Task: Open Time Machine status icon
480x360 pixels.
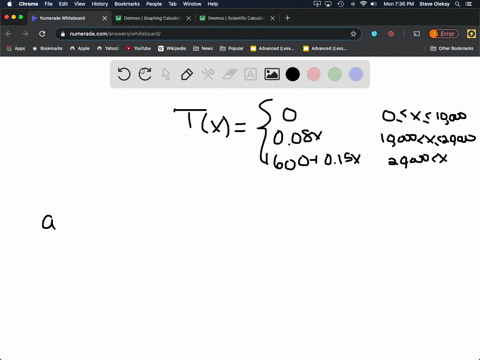Action: point(340,4)
